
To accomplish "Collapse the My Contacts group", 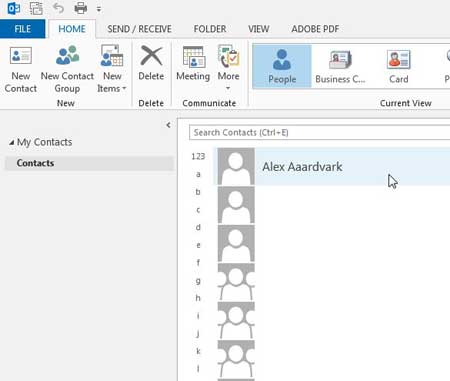I will [x=12, y=142].
